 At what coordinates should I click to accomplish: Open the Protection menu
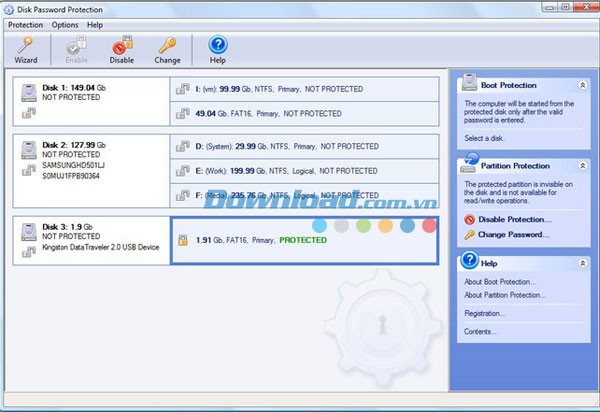25,25
